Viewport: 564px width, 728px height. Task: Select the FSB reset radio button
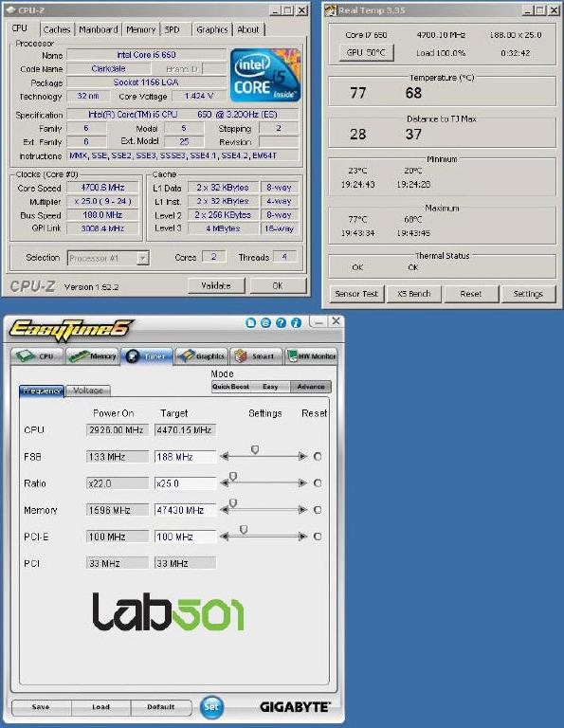(318, 456)
